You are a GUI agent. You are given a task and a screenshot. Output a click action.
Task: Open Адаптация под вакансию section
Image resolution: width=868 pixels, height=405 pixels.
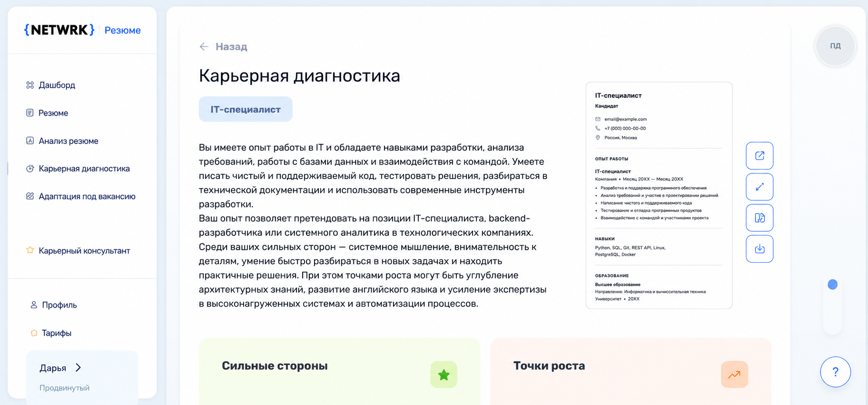(x=87, y=196)
